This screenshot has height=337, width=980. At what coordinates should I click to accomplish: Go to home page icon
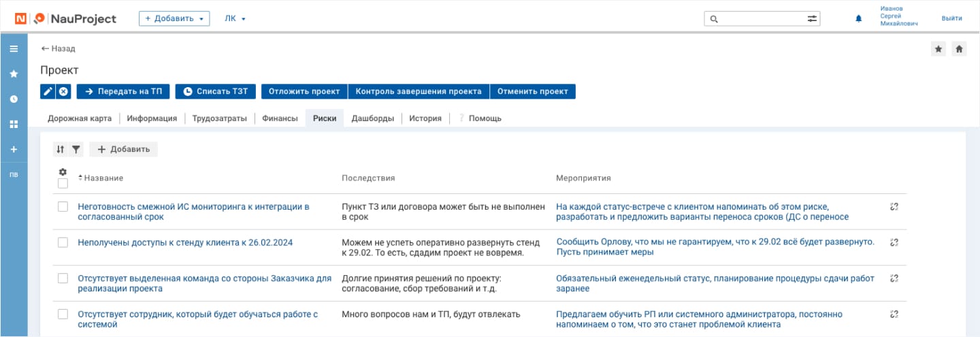point(959,49)
